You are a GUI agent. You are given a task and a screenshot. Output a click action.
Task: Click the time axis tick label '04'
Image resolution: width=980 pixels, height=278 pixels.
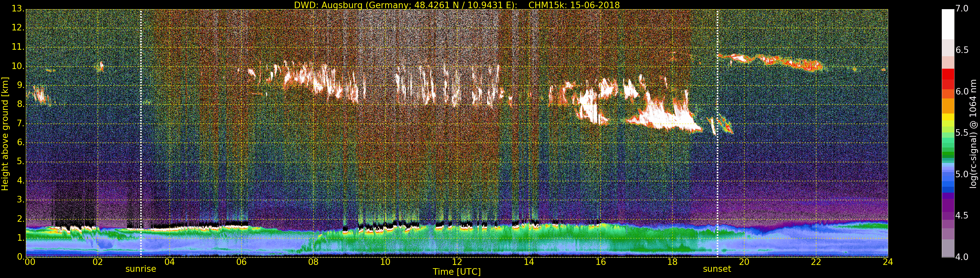[x=170, y=262]
